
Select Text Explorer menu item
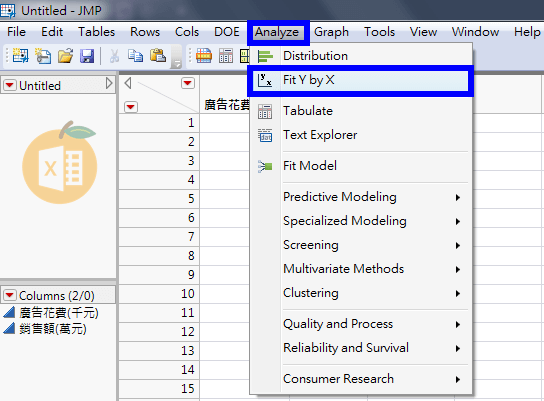[x=361, y=135]
